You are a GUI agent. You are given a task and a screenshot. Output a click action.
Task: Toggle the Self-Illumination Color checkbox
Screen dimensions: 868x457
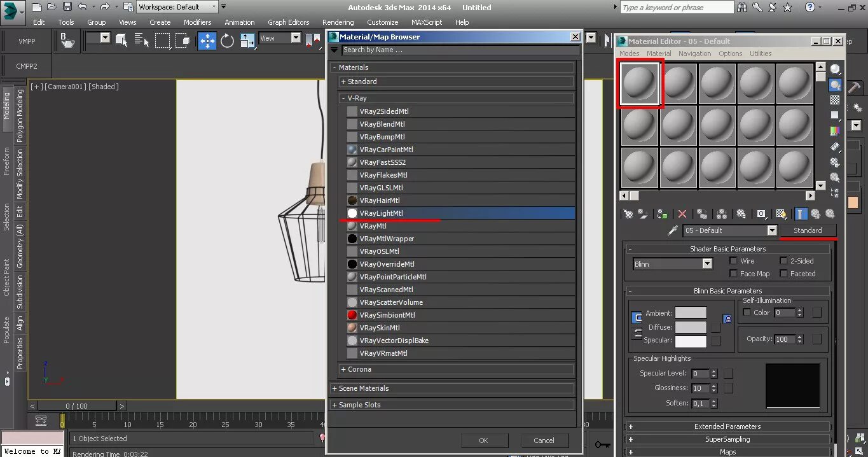[747, 313]
